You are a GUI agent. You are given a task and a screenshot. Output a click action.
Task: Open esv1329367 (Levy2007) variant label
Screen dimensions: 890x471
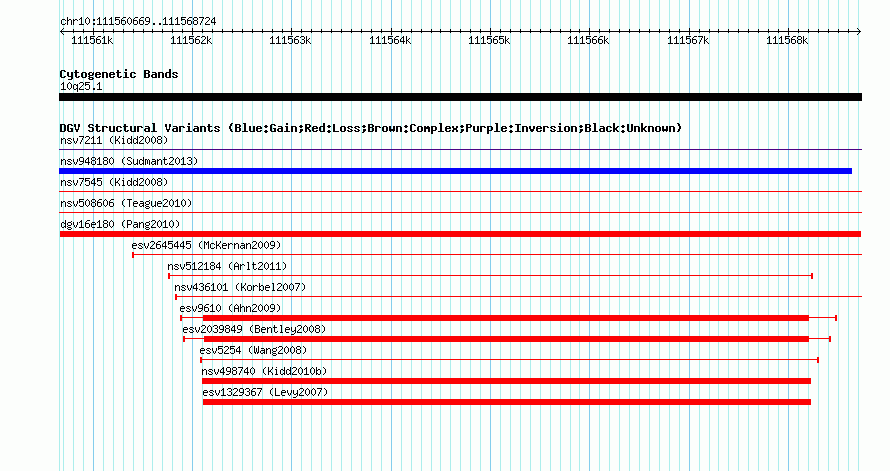pos(265,392)
